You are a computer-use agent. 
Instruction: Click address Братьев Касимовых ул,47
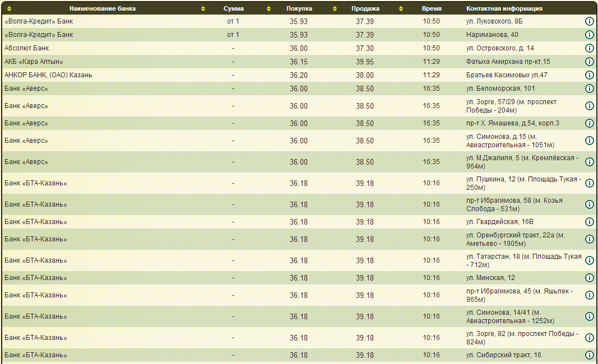pos(507,75)
